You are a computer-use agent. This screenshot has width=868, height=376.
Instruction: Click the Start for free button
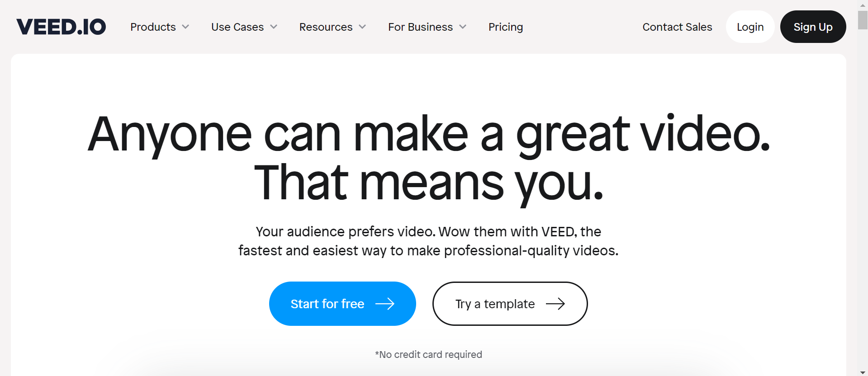pos(342,304)
